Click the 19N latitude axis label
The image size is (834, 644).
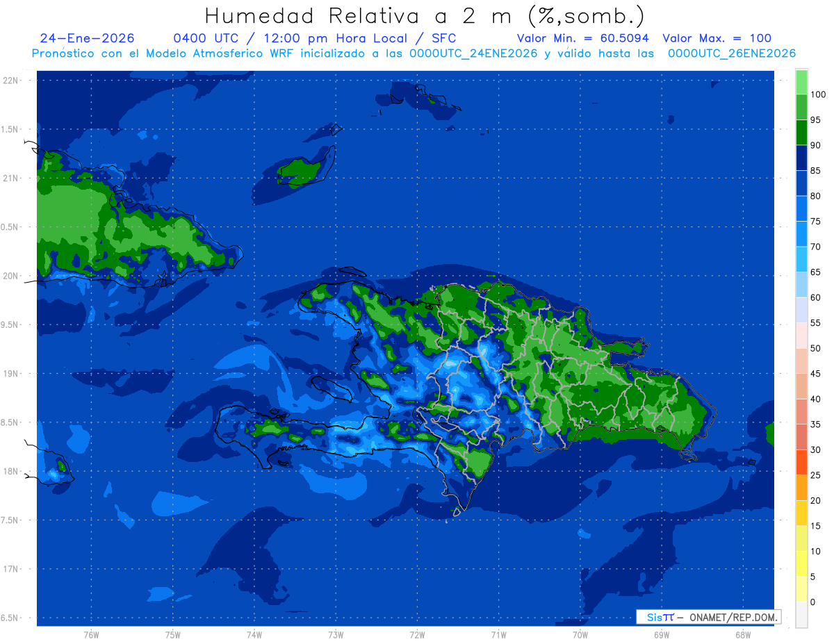[x=10, y=374]
